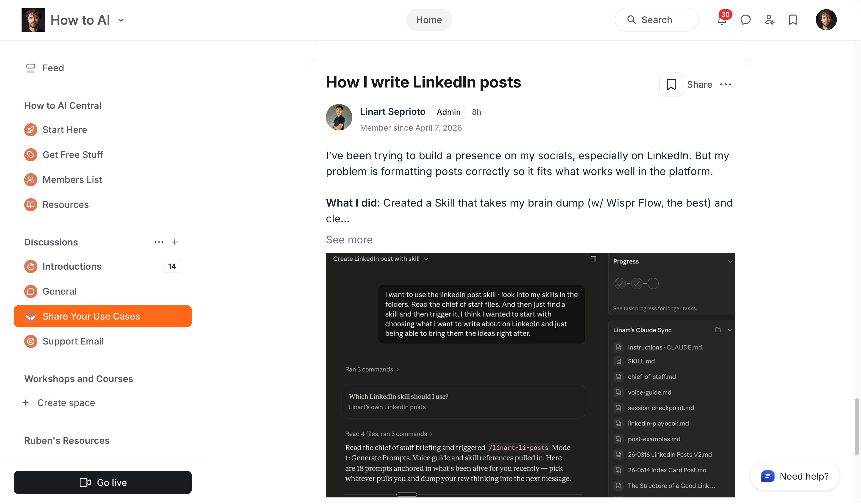Bookmark the LinkedIn posts article
861x504 pixels.
[671, 84]
